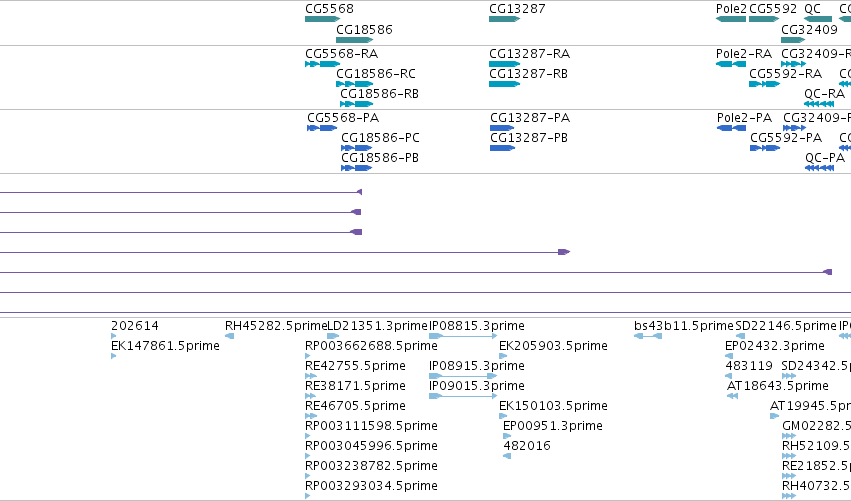851x501 pixels.
Task: Select the bs43b11.5prime EST glyph
Action: [648, 337]
